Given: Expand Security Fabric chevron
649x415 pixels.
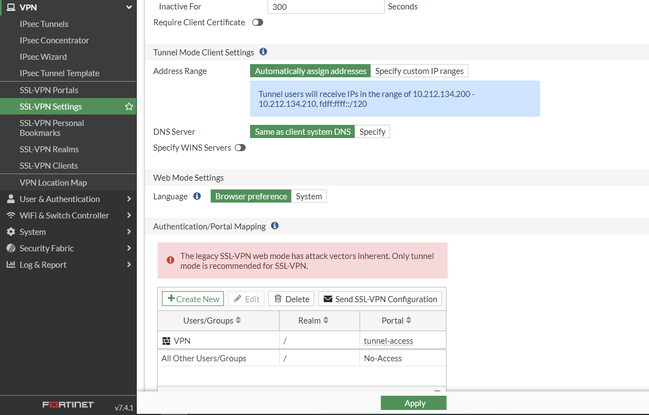Looking at the screenshot, I should pos(129,248).
